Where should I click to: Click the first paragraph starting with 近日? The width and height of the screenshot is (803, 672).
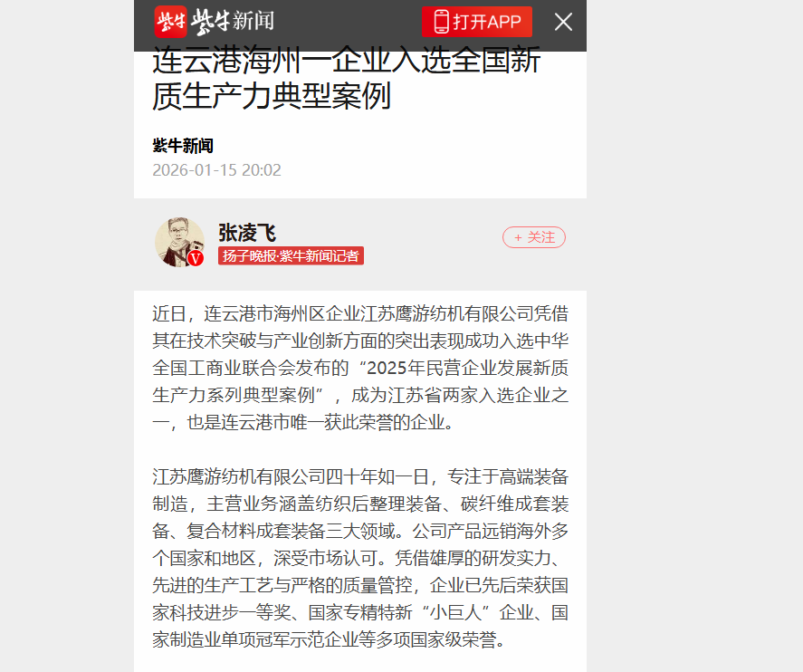coord(360,368)
